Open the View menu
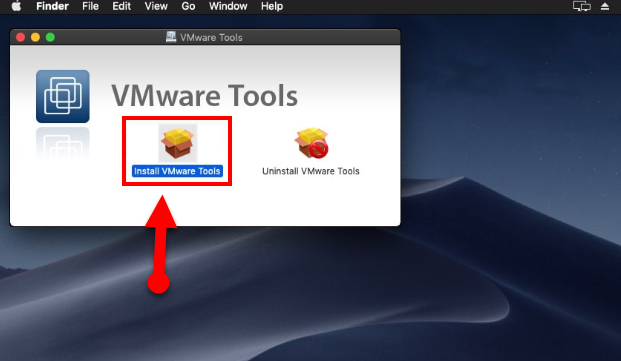 [156, 6]
